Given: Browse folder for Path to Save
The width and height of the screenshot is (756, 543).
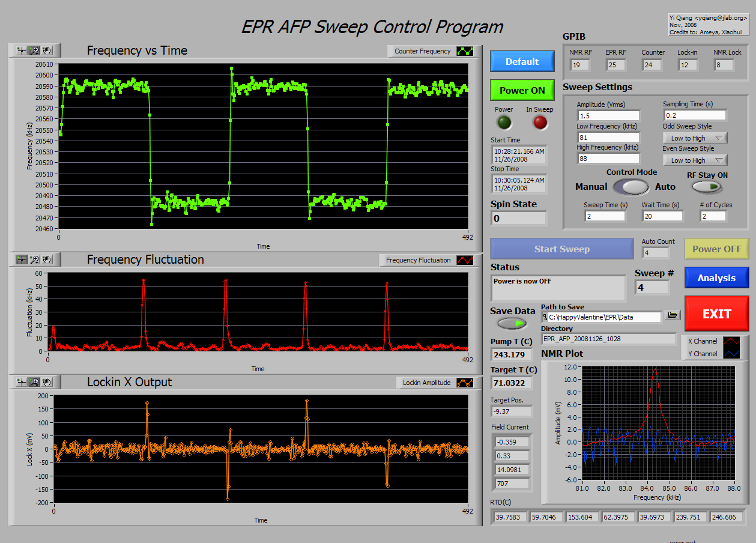Looking at the screenshot, I should click(673, 315).
